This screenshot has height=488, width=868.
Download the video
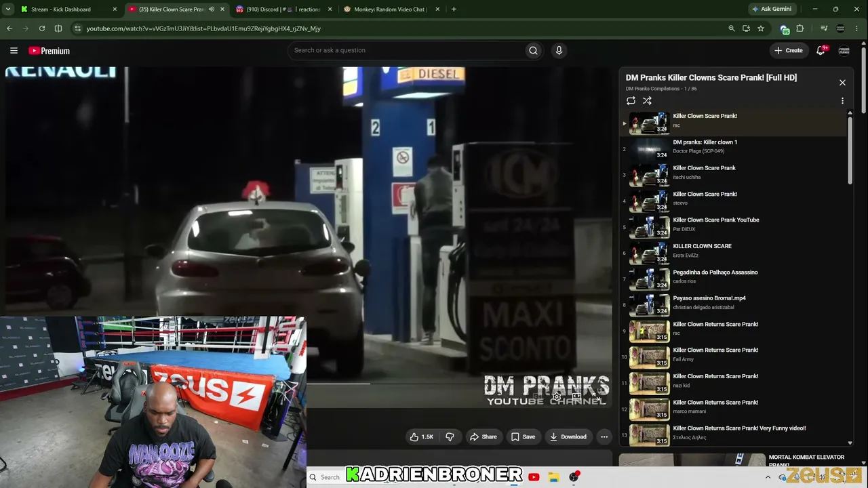coord(568,437)
